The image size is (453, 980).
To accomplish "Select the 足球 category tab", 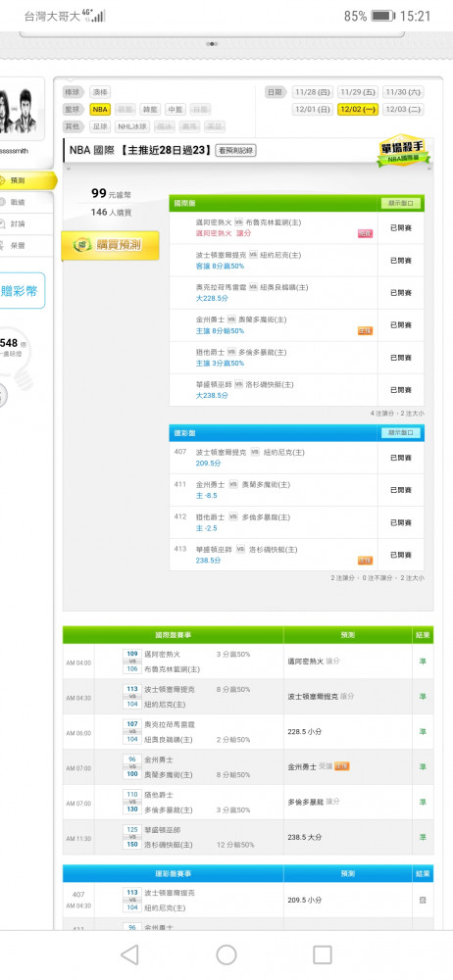I will (100, 126).
